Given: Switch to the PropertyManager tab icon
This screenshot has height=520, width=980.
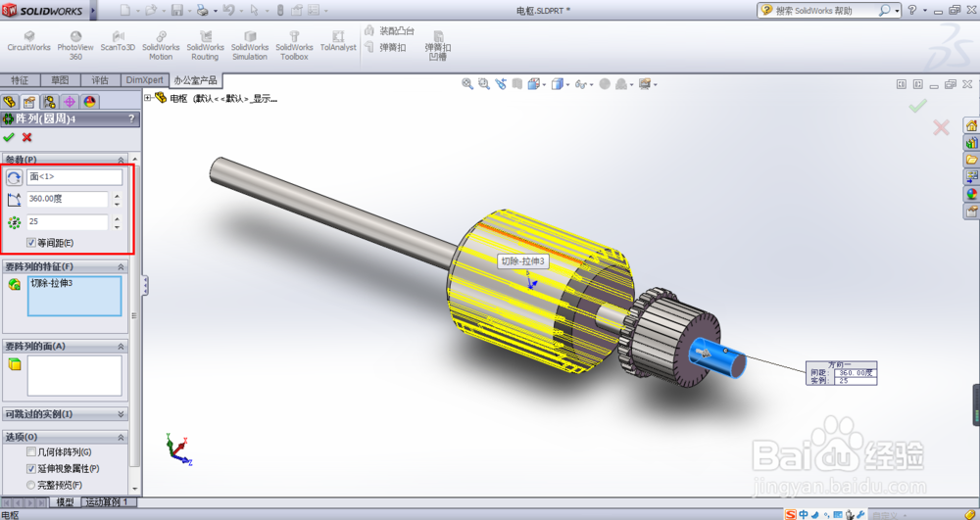Looking at the screenshot, I should (x=29, y=102).
